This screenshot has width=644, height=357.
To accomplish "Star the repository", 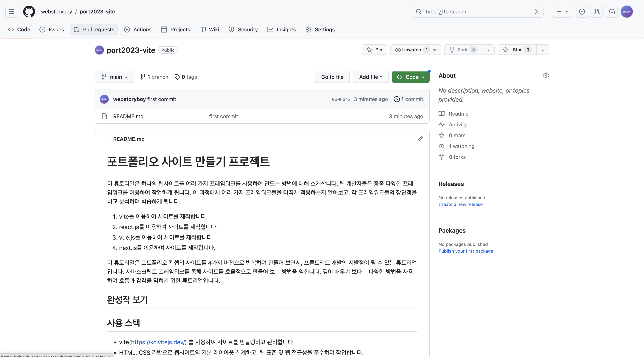I will 517,50.
